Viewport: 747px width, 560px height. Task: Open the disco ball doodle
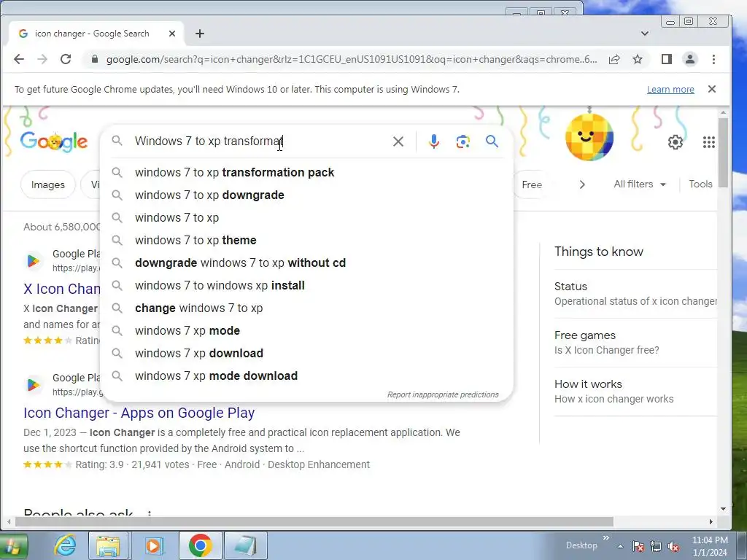coord(589,137)
